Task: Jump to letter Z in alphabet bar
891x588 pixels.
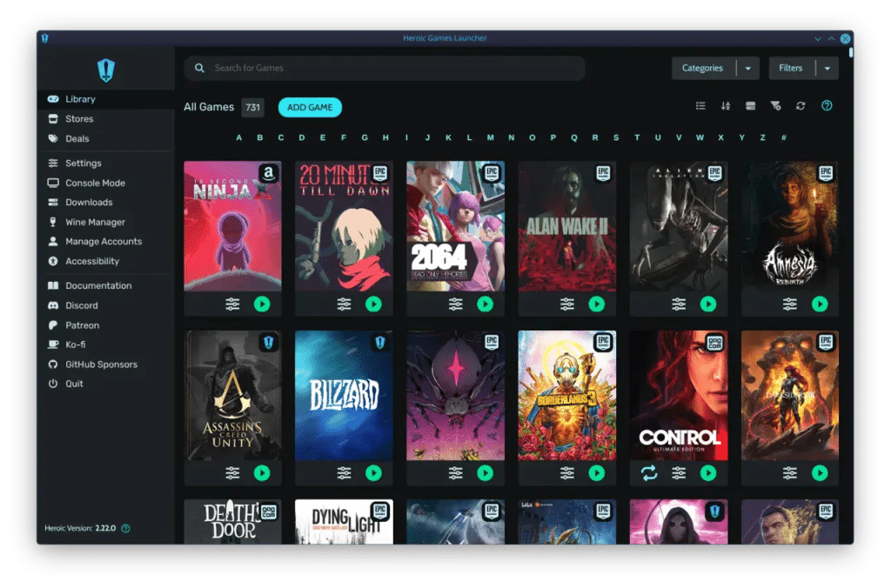Action: pos(762,138)
